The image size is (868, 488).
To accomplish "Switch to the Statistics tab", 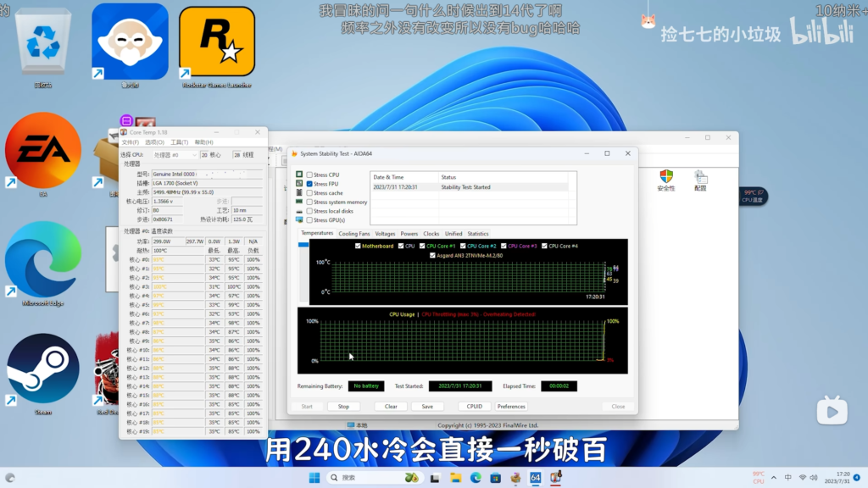I will click(x=478, y=234).
